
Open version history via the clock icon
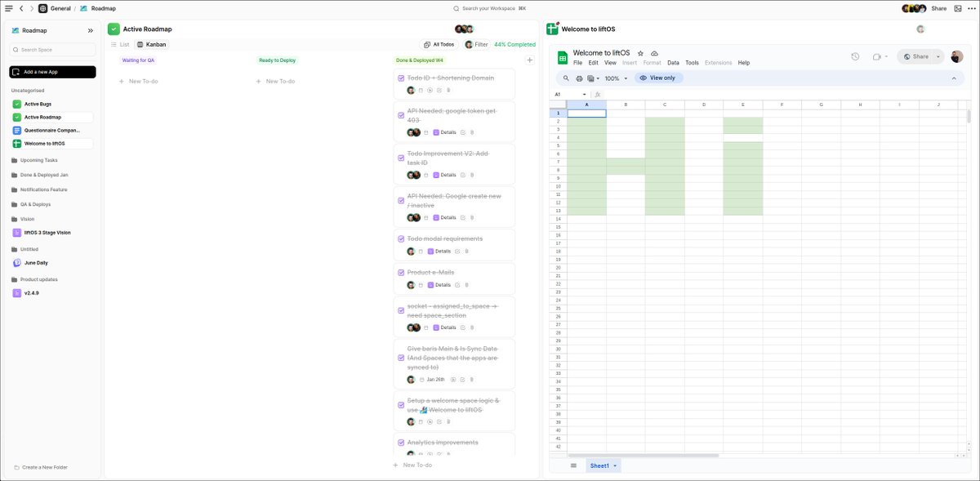[x=854, y=56]
